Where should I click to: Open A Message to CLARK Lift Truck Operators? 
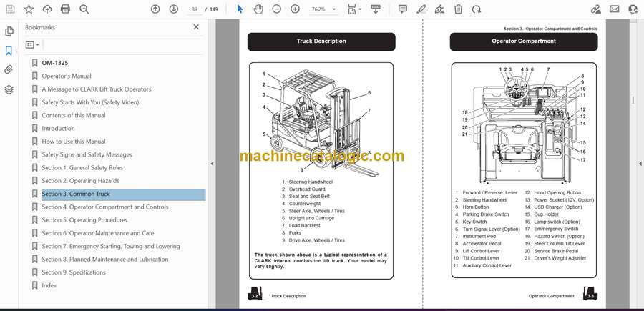tap(97, 89)
